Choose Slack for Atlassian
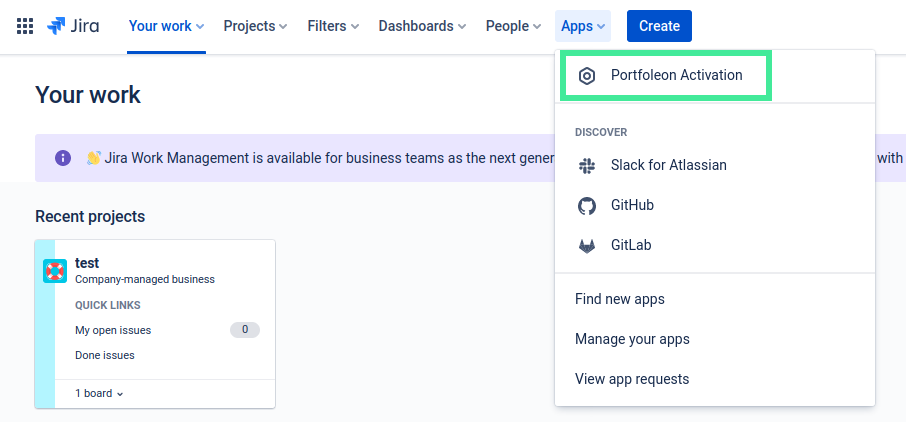 715,166
